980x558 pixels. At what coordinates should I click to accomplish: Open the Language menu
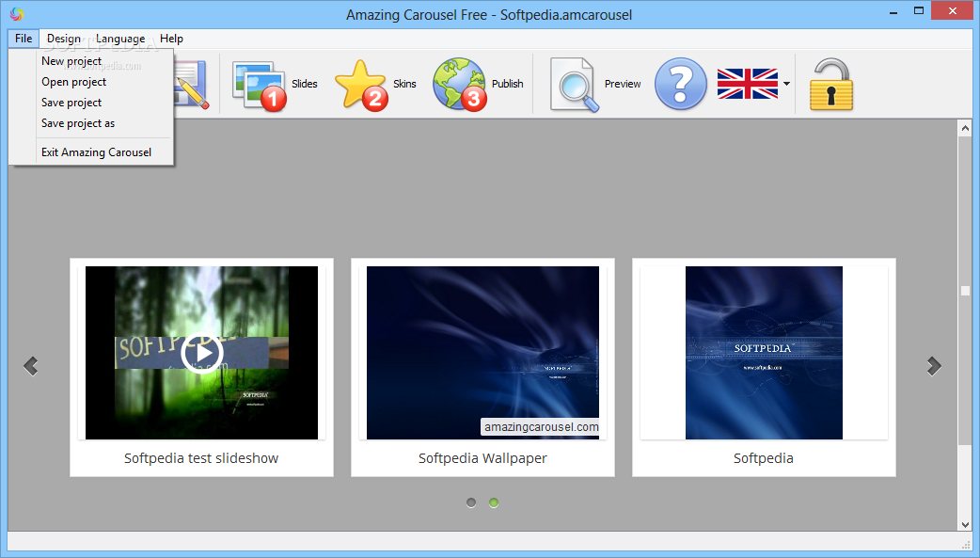pos(120,39)
